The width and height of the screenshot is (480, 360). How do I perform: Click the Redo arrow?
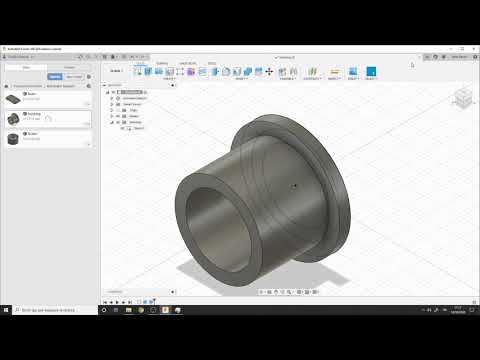pyautogui.click(x=142, y=57)
